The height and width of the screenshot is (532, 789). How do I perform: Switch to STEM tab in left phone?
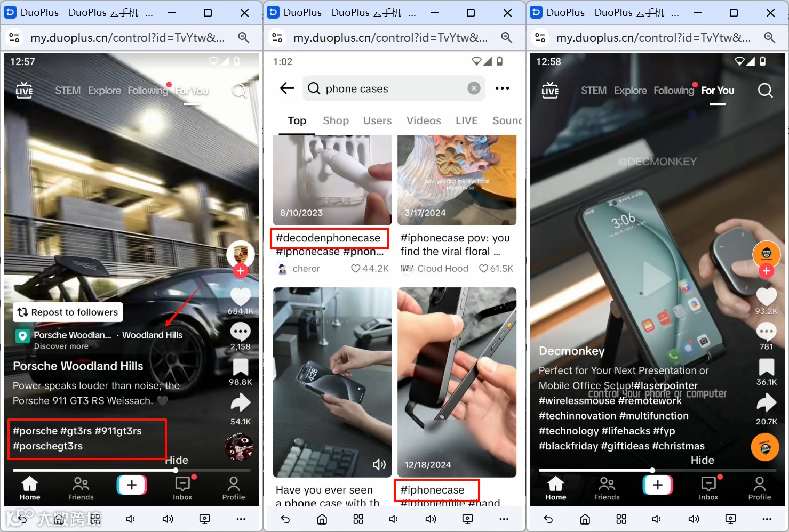point(68,91)
